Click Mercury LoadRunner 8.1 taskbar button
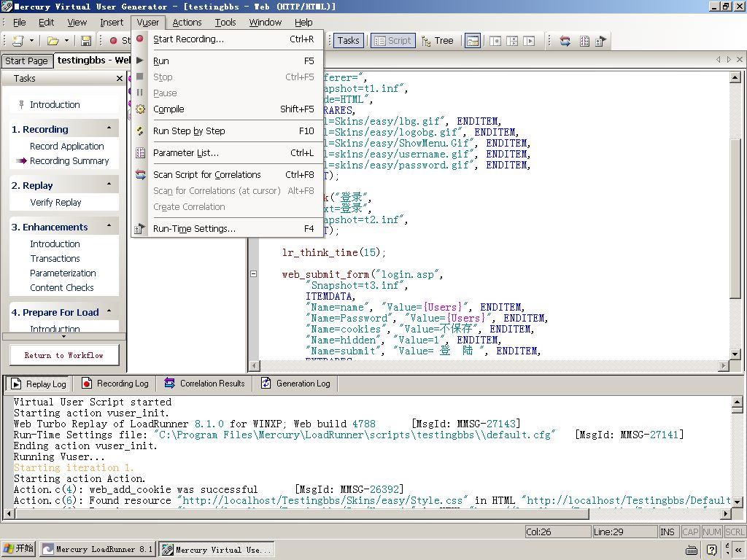The image size is (747, 560). 97,550
